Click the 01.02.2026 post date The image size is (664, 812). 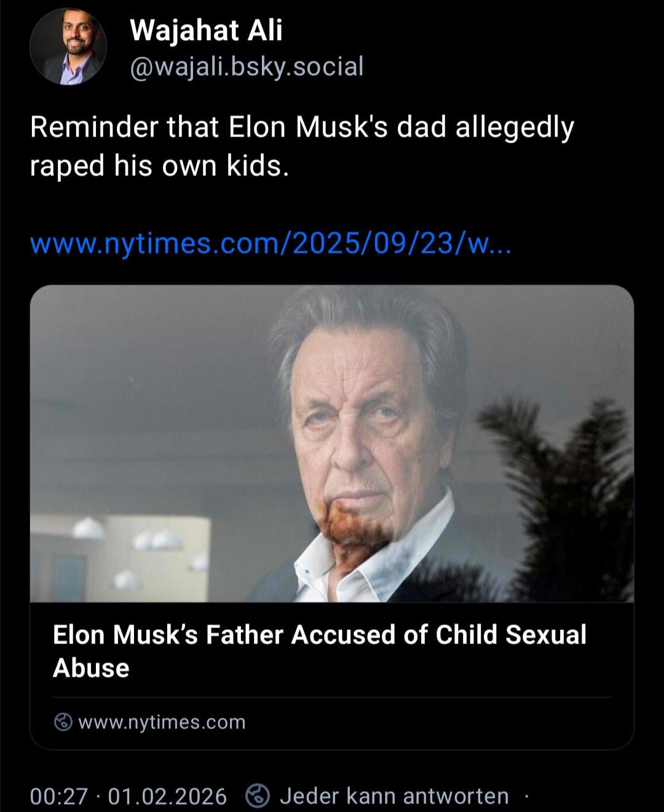(x=167, y=797)
